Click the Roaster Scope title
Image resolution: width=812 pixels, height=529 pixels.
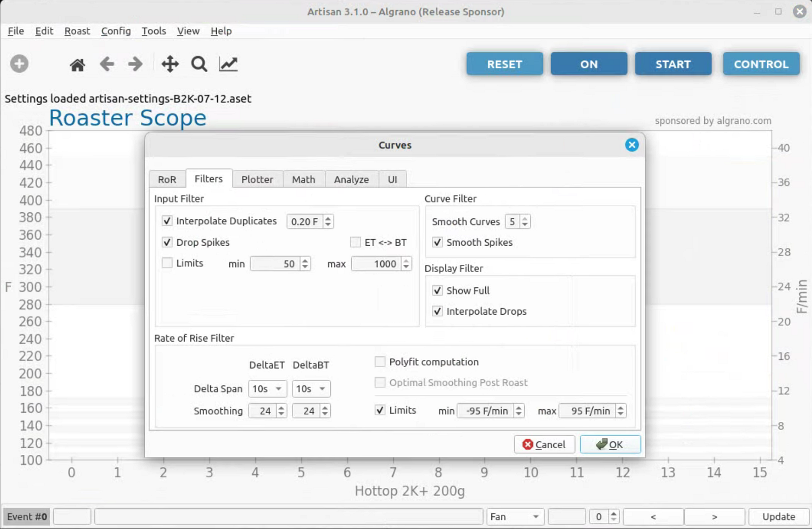coord(127,118)
